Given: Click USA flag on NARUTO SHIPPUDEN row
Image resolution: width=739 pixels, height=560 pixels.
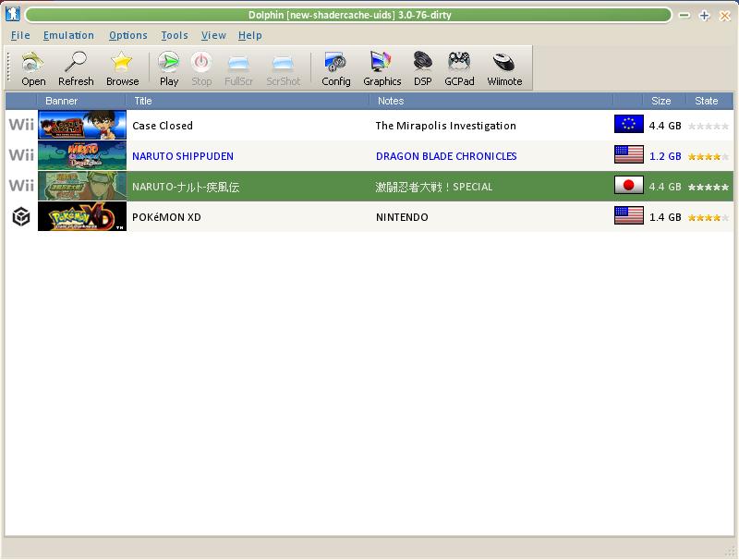Looking at the screenshot, I should coord(629,154).
